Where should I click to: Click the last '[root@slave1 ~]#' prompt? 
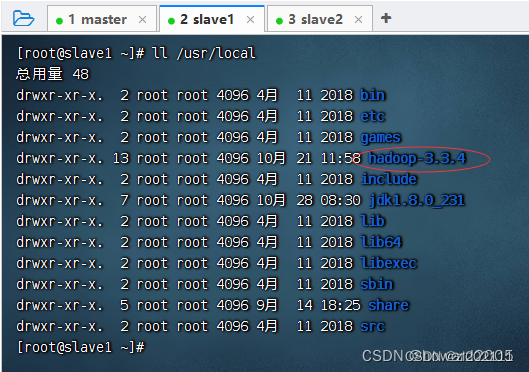81,347
